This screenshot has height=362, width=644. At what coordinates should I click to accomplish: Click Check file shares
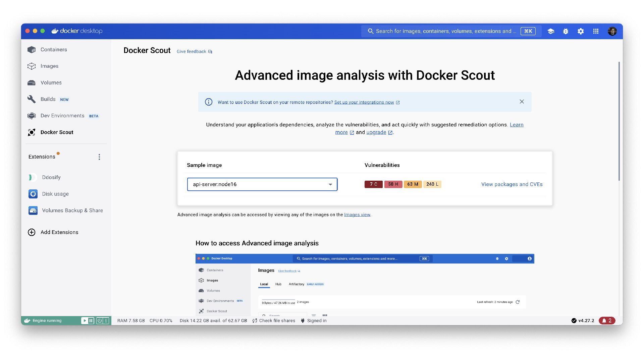(274, 321)
